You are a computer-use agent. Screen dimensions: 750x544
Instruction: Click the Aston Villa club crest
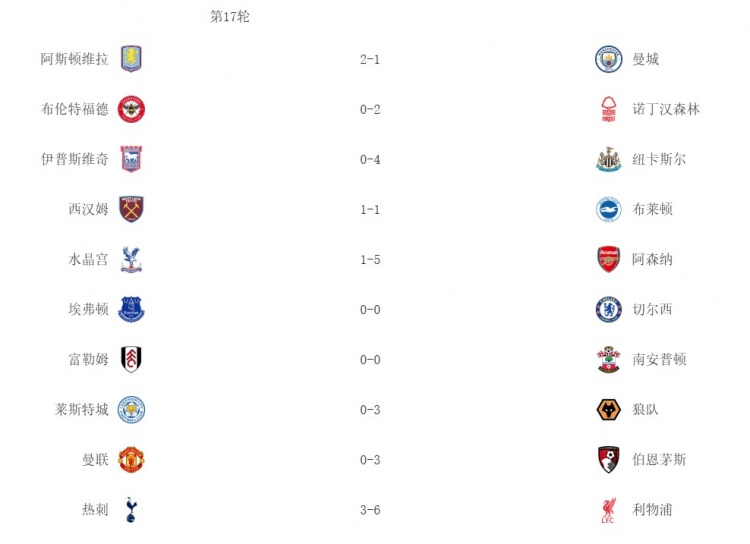click(131, 59)
